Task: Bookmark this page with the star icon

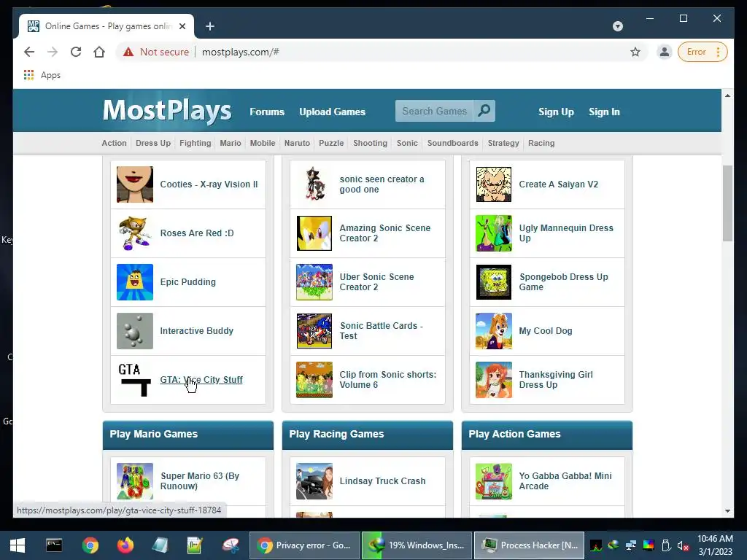Action: [635, 52]
